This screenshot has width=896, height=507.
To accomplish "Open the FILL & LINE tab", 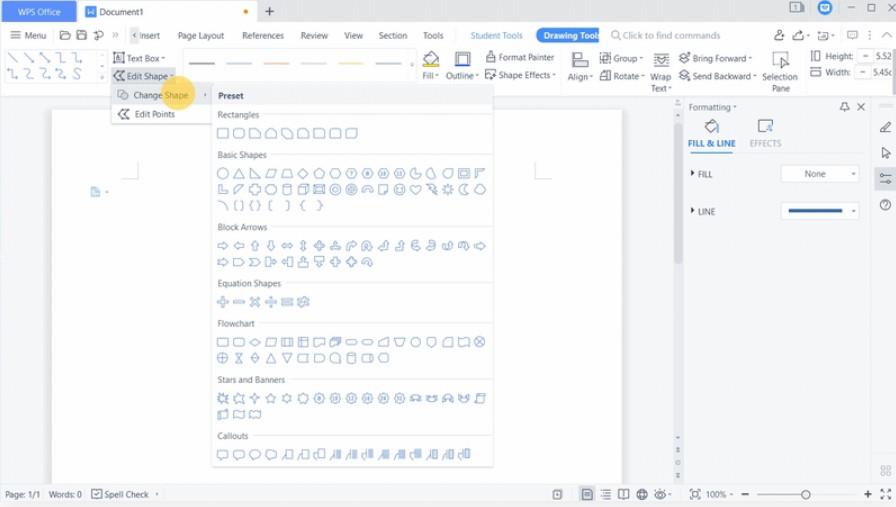I will tap(711, 134).
